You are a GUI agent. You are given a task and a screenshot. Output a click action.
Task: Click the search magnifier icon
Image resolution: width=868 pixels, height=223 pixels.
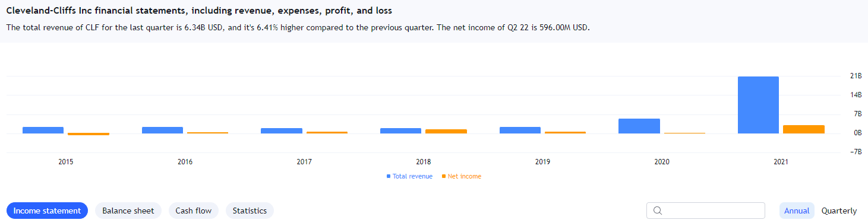pyautogui.click(x=658, y=211)
